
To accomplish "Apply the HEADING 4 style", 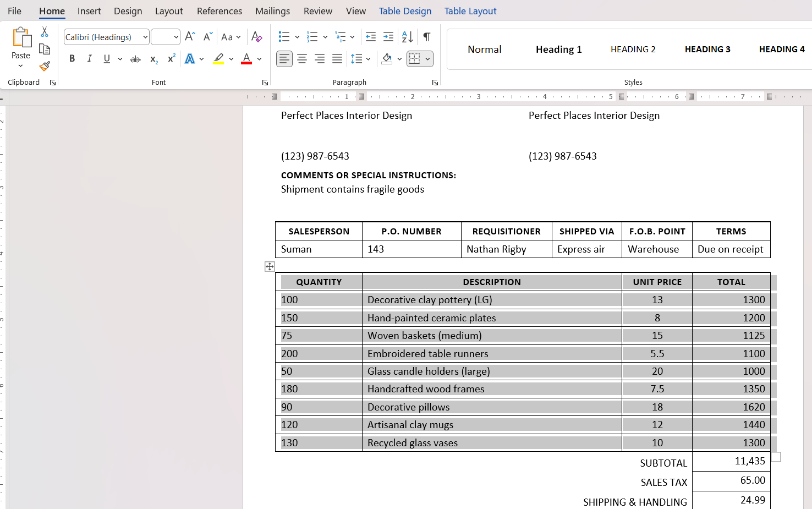I will point(782,50).
